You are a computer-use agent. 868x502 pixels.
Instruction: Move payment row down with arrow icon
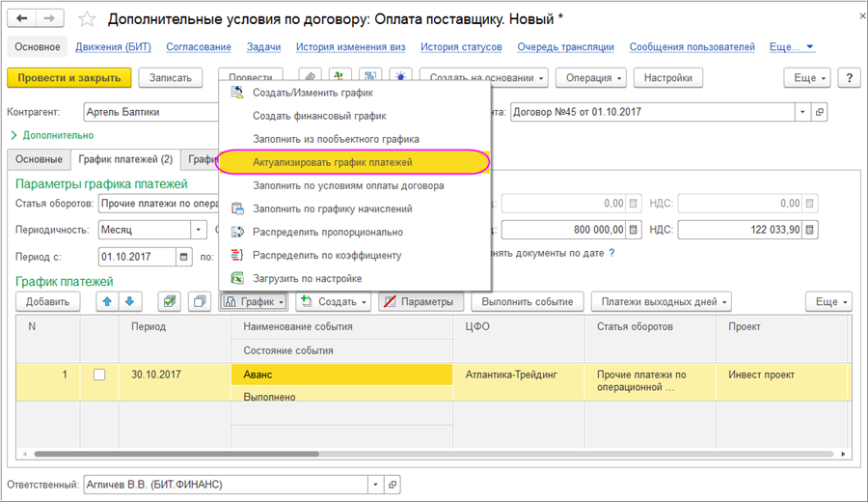point(131,302)
